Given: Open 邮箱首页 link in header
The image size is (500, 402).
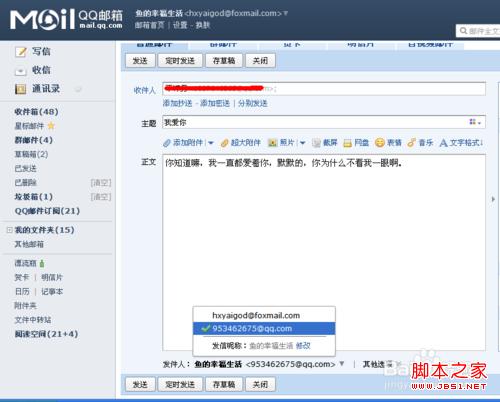Looking at the screenshot, I should coord(150,25).
